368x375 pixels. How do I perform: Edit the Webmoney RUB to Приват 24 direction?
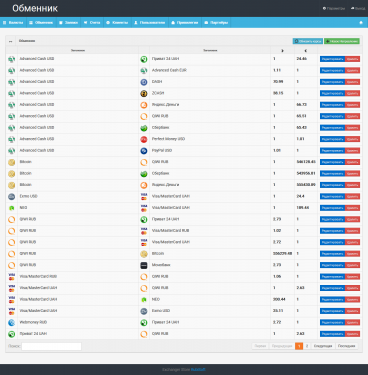pos(332,323)
